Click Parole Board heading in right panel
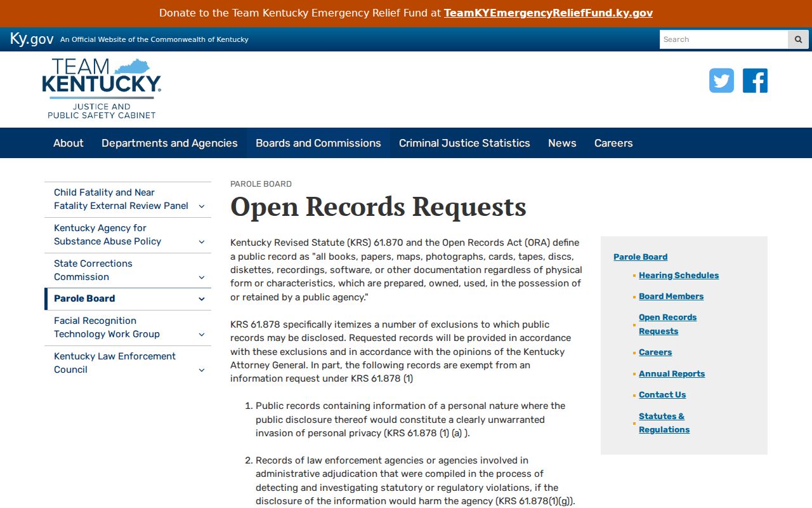 pos(640,257)
